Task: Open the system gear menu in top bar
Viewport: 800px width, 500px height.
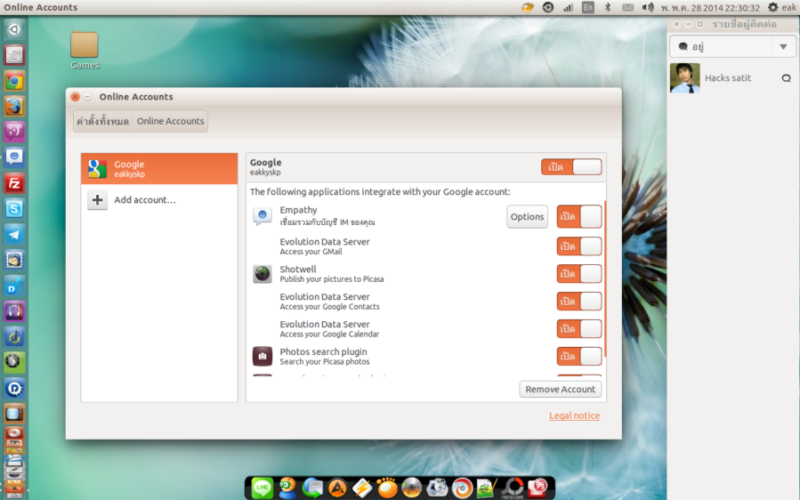Action: (773, 7)
